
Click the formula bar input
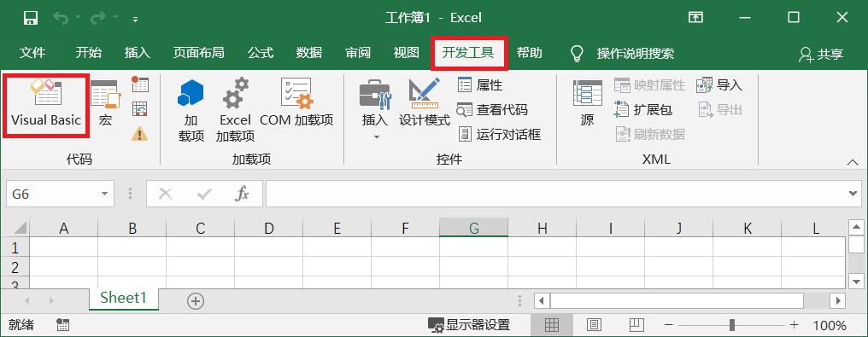557,194
